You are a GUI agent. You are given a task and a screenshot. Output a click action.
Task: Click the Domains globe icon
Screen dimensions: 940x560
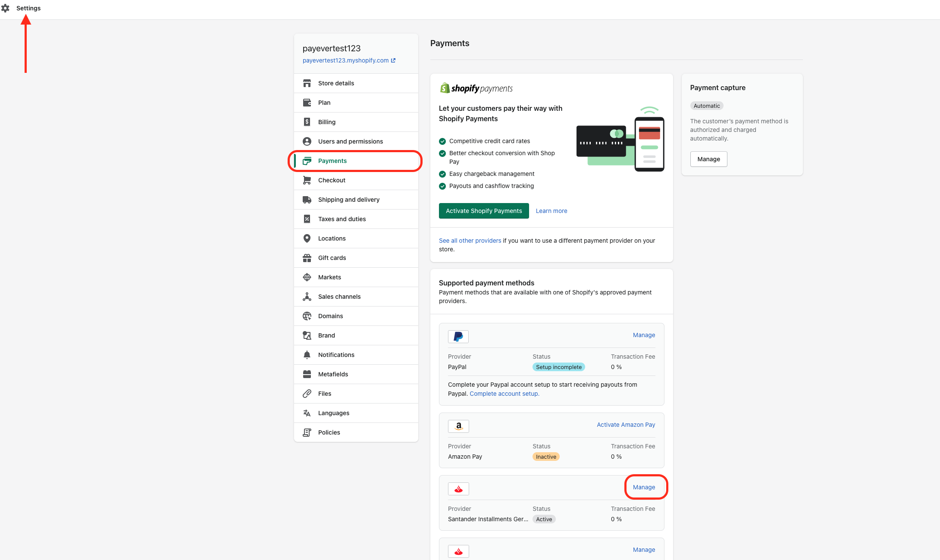point(307,316)
